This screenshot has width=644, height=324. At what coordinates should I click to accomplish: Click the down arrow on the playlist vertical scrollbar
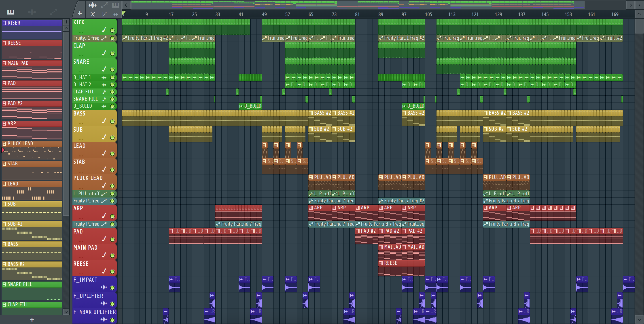639,319
